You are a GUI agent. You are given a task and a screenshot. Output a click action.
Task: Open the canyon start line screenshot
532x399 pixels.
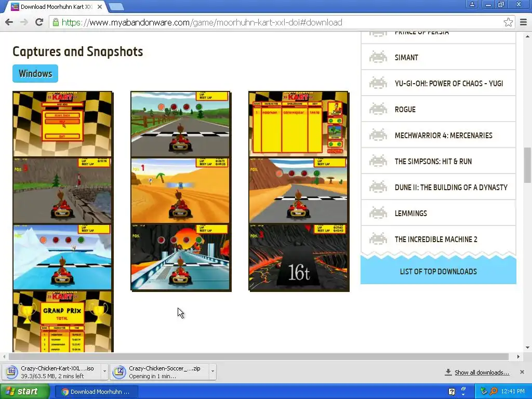pos(298,190)
